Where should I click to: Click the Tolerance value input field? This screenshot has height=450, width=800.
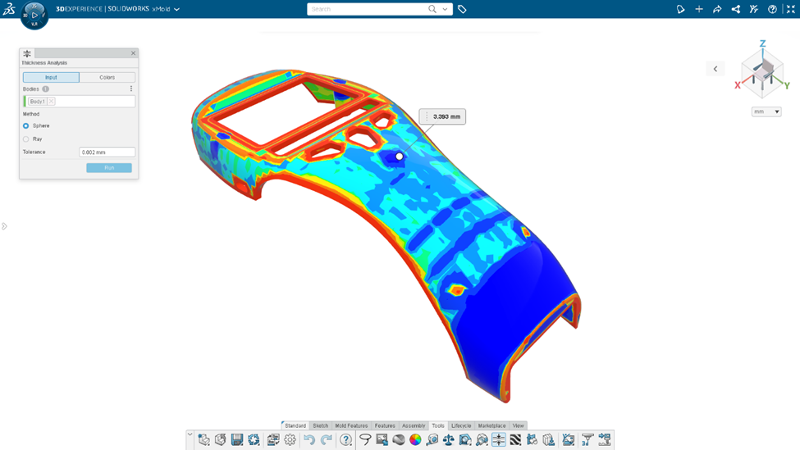107,152
